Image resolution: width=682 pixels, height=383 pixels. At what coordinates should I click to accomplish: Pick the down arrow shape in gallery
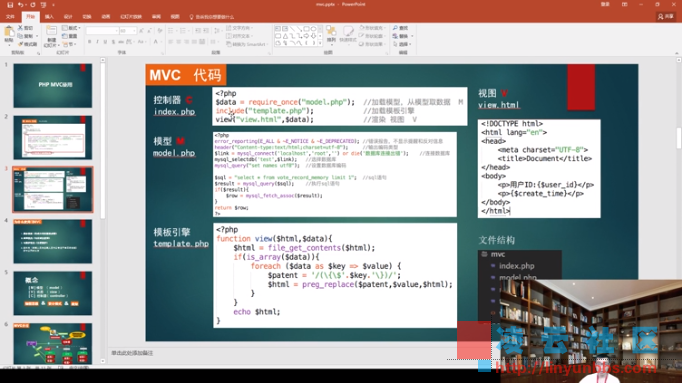[314, 36]
